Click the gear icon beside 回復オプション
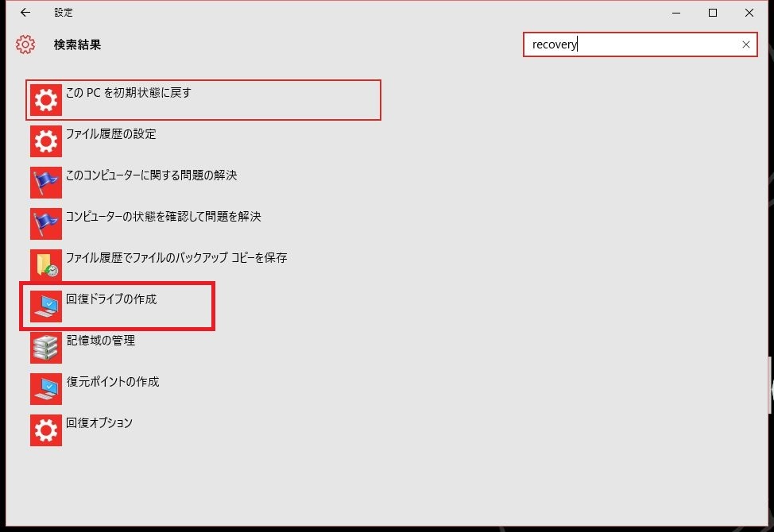 pyautogui.click(x=46, y=430)
